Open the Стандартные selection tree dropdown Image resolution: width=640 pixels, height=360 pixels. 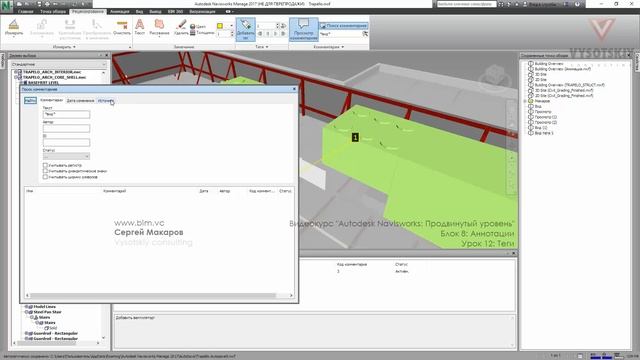(x=58, y=64)
